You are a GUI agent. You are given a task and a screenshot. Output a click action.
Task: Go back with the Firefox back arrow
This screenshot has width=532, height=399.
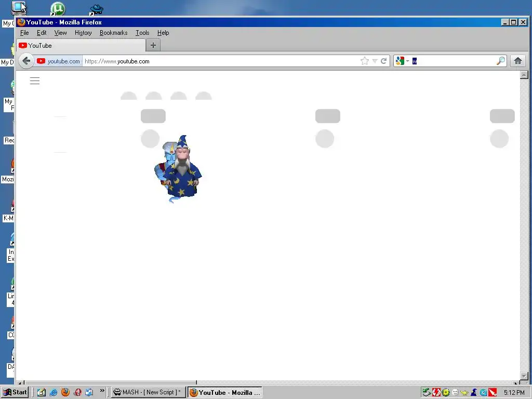click(26, 61)
